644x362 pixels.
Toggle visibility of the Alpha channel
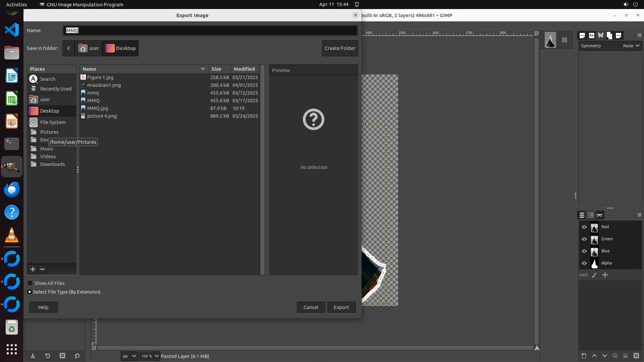(584, 263)
